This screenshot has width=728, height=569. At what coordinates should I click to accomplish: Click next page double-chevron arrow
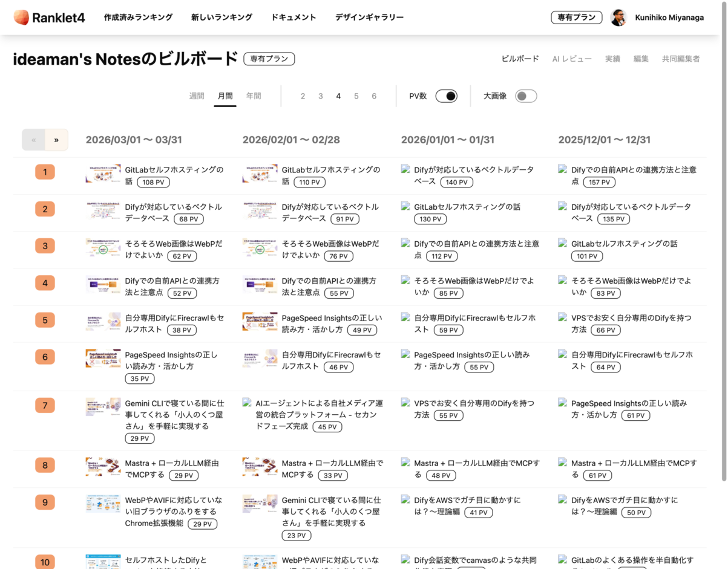click(x=56, y=140)
